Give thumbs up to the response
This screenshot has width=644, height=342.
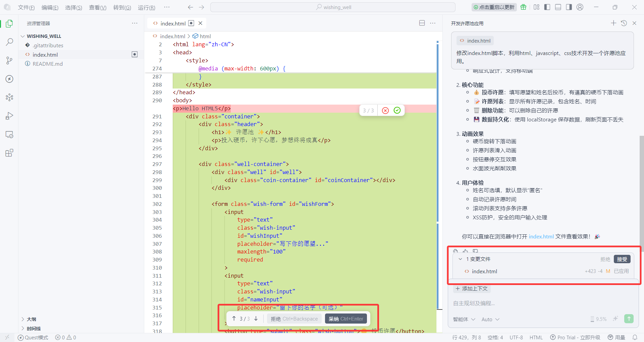coord(465,251)
